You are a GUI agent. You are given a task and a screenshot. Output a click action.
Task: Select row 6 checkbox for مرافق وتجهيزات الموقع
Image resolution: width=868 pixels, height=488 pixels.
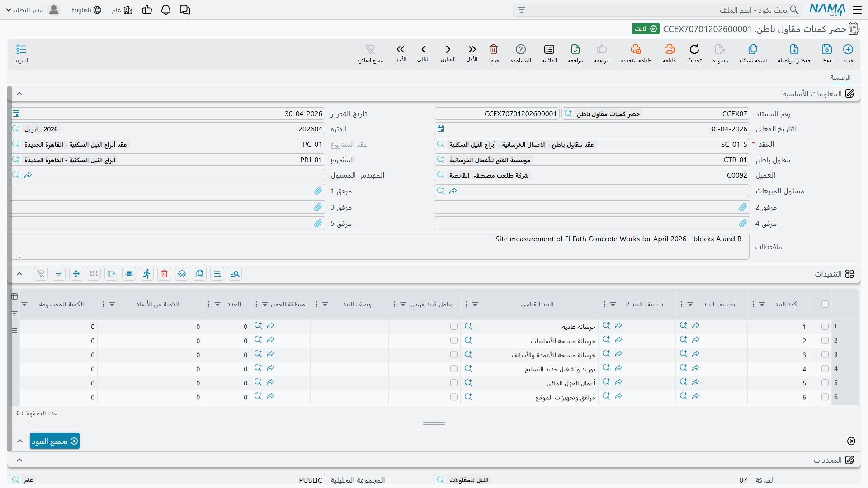(x=825, y=397)
